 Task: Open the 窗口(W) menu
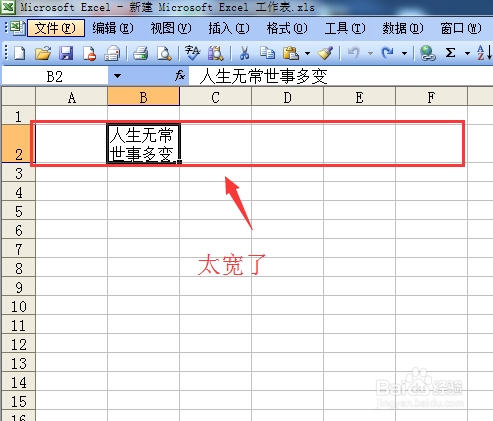click(x=461, y=28)
